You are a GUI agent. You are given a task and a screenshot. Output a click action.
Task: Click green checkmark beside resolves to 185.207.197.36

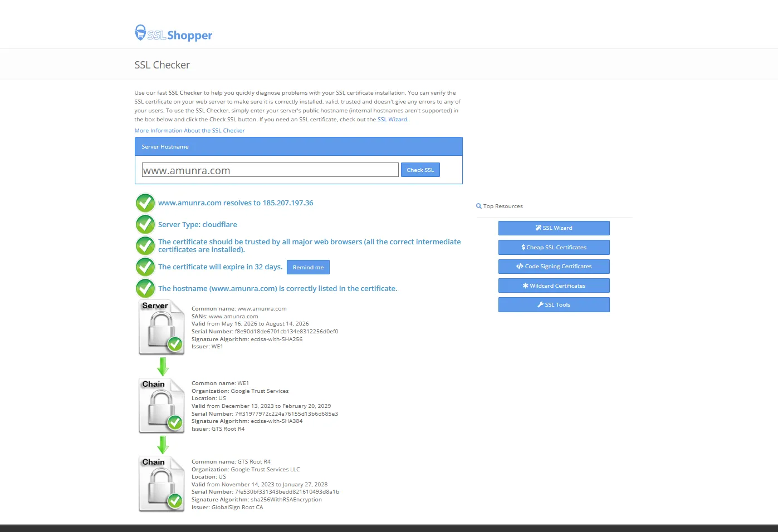click(145, 203)
